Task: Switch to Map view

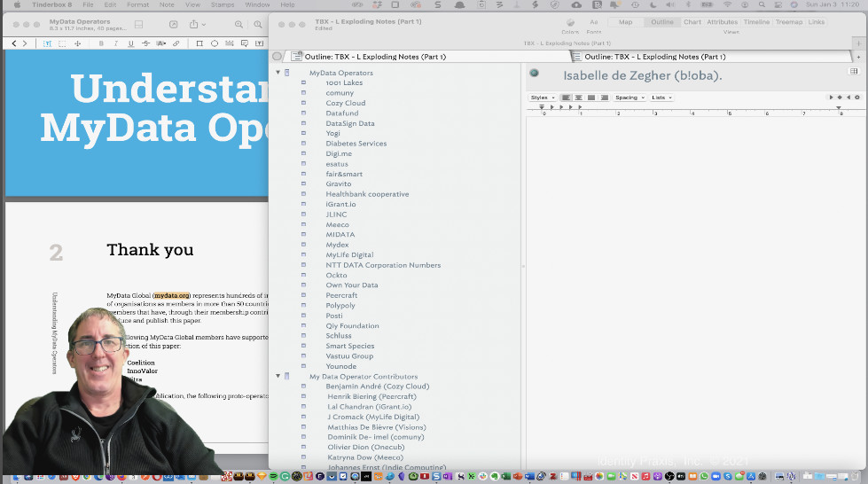Action: [626, 22]
